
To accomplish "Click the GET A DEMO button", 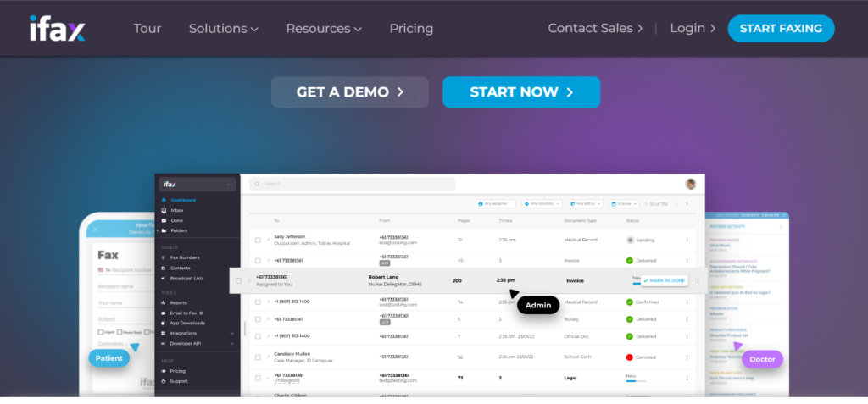I will pos(350,91).
